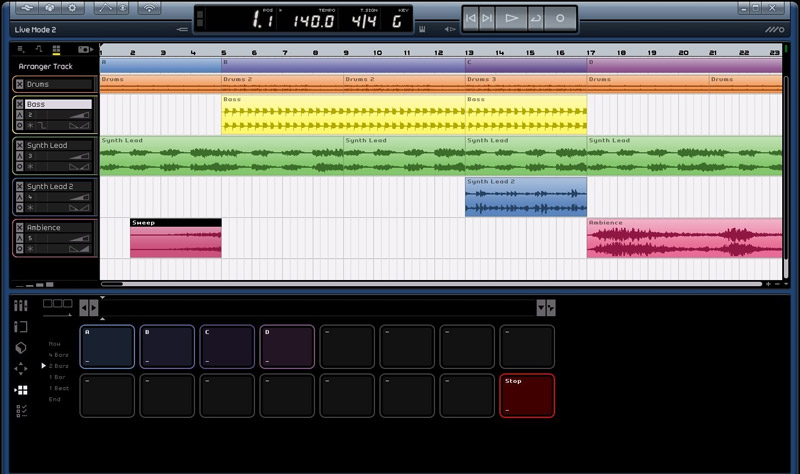Toggle cycle loop mode in transport

[535, 19]
